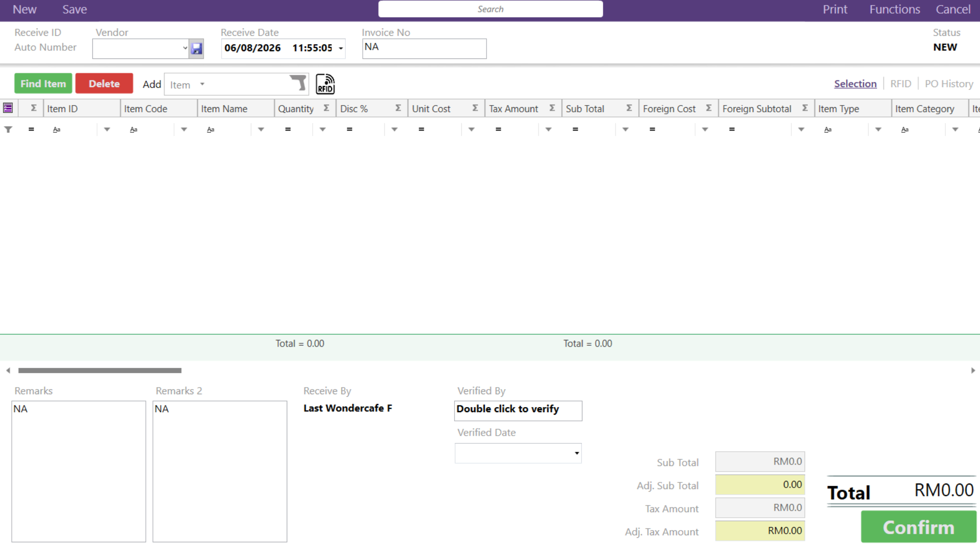Click the first summary sigma icon before Item ID
This screenshot has height=547, width=980.
point(33,108)
